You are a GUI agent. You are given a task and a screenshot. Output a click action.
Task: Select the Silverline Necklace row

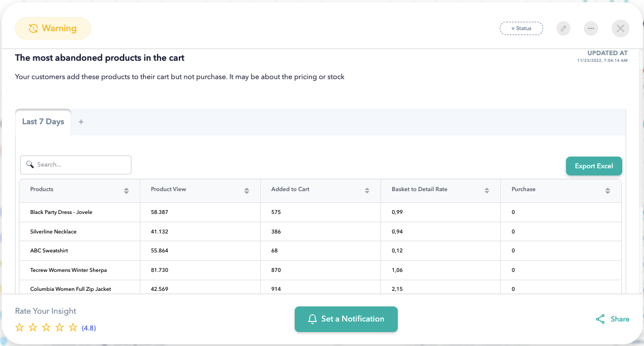click(53, 232)
